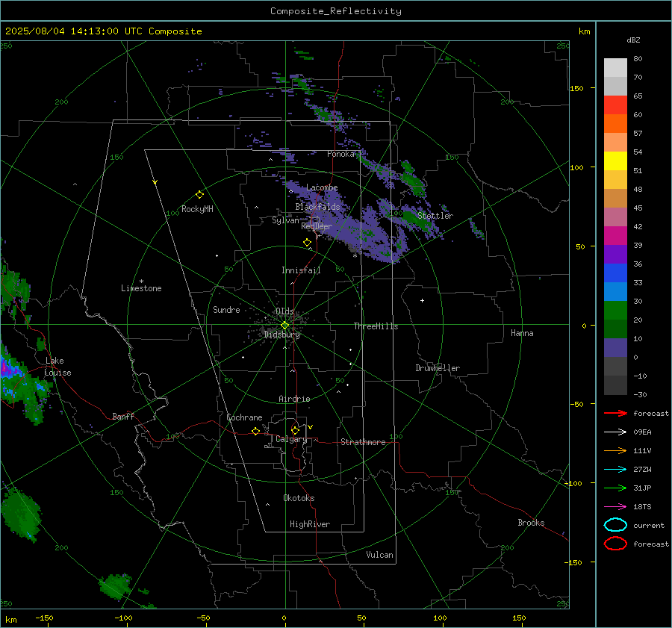This screenshot has width=672, height=628.
Task: Click the magenta 39 dBZ color swatch
Action: coord(615,236)
